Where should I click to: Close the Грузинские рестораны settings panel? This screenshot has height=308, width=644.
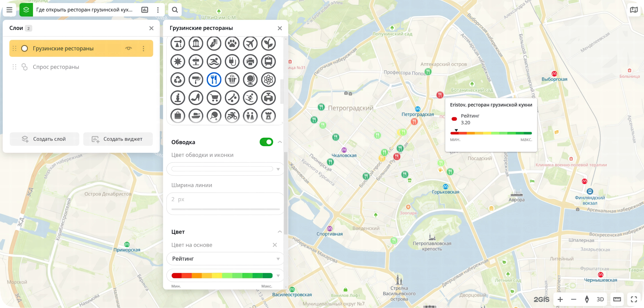click(280, 28)
